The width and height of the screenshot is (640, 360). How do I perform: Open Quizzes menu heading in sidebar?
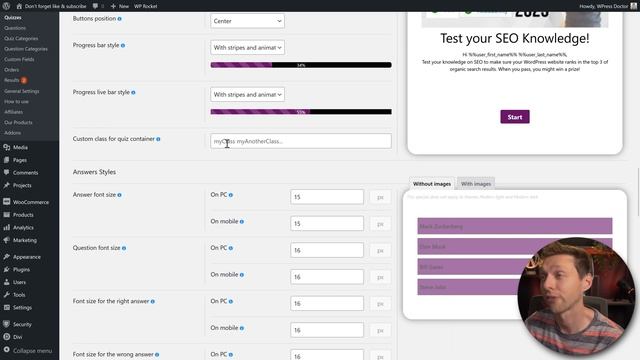[13, 18]
